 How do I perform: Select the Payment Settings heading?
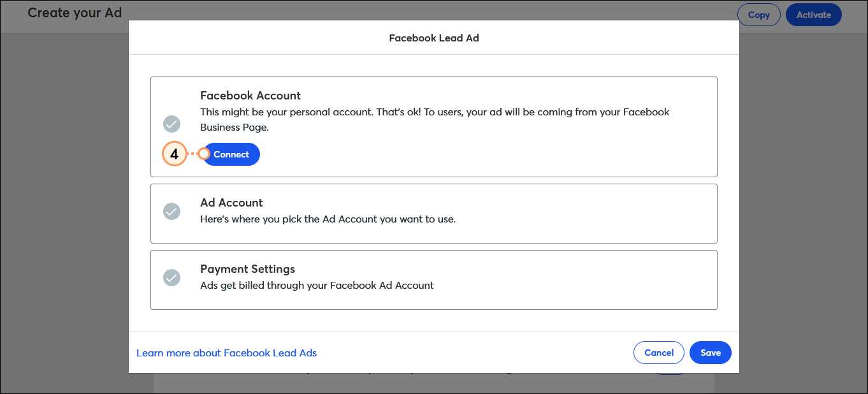(x=247, y=269)
